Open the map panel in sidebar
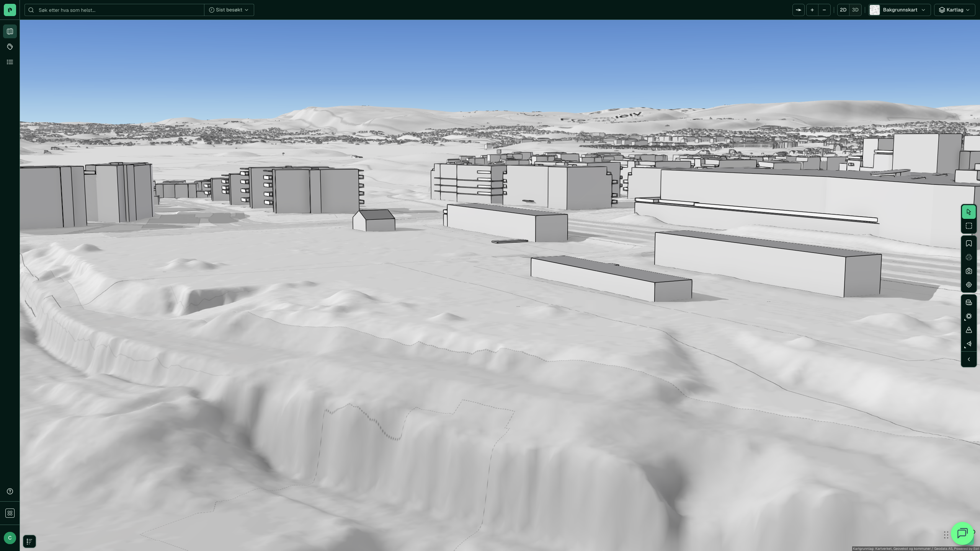 coord(10,31)
